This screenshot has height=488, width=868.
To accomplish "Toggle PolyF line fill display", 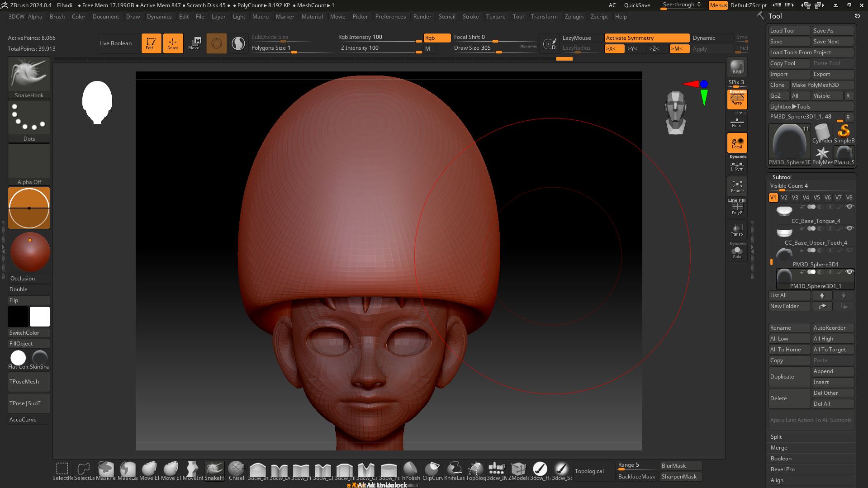I will [x=737, y=207].
